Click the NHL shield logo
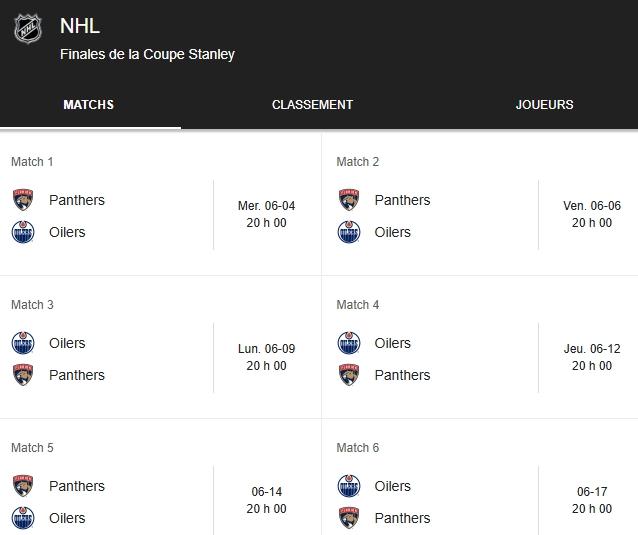This screenshot has height=535, width=638. tap(28, 28)
